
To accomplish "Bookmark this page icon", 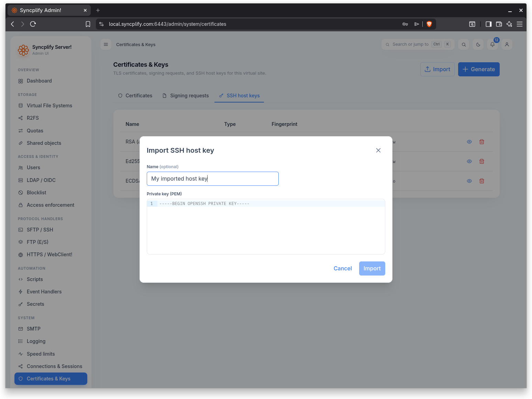I will (88, 24).
